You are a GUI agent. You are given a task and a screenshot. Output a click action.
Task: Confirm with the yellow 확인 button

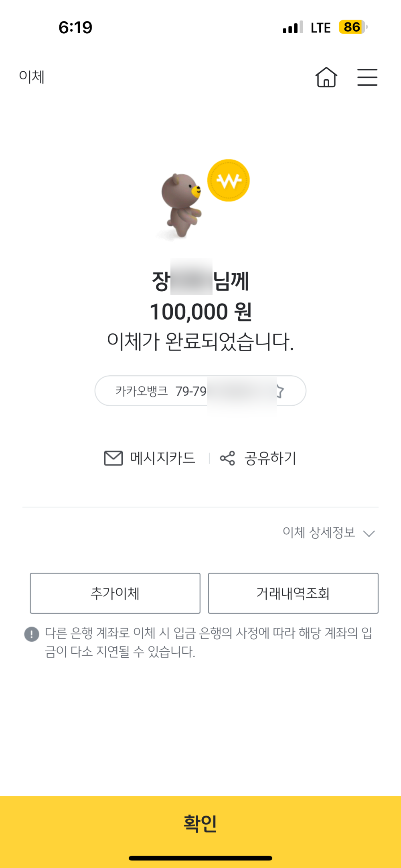(x=200, y=824)
